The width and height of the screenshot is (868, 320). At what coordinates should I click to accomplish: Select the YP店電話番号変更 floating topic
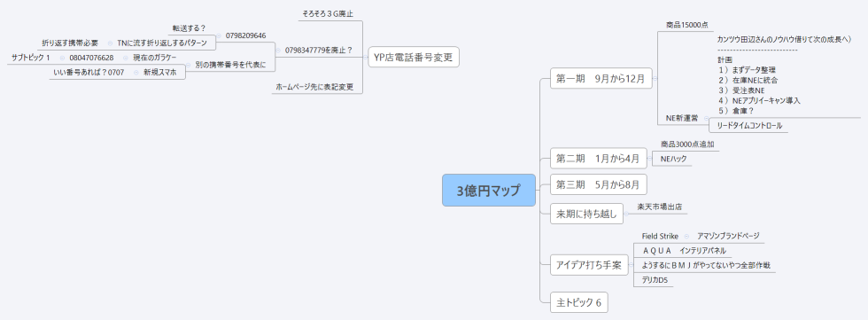(414, 57)
